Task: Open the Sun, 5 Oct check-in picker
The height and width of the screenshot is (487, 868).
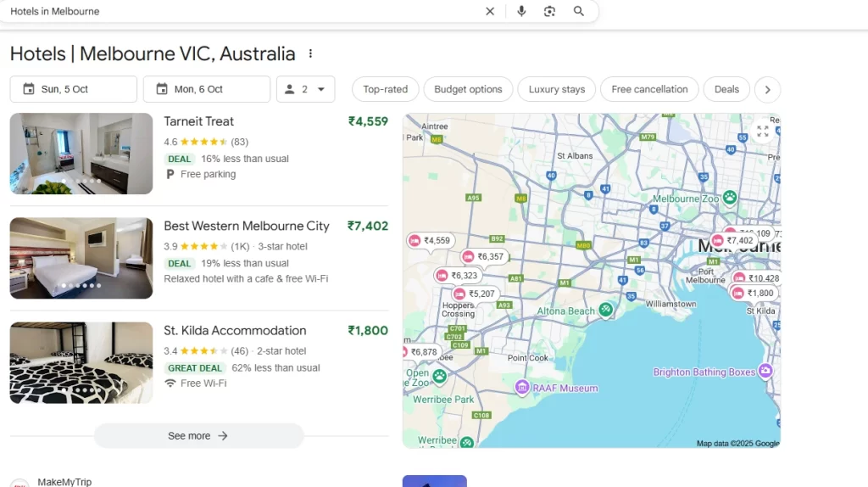Action: click(73, 89)
